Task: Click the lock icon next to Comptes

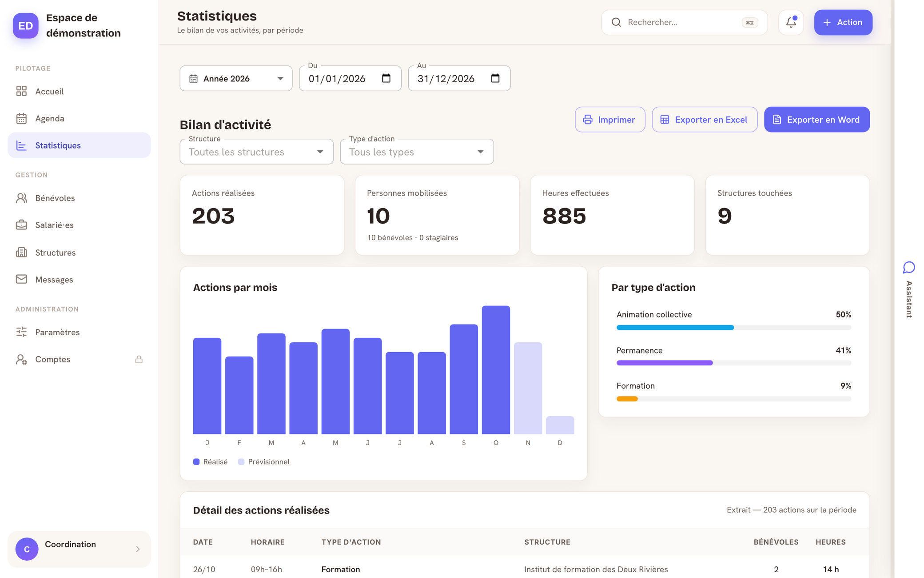Action: [x=139, y=359]
